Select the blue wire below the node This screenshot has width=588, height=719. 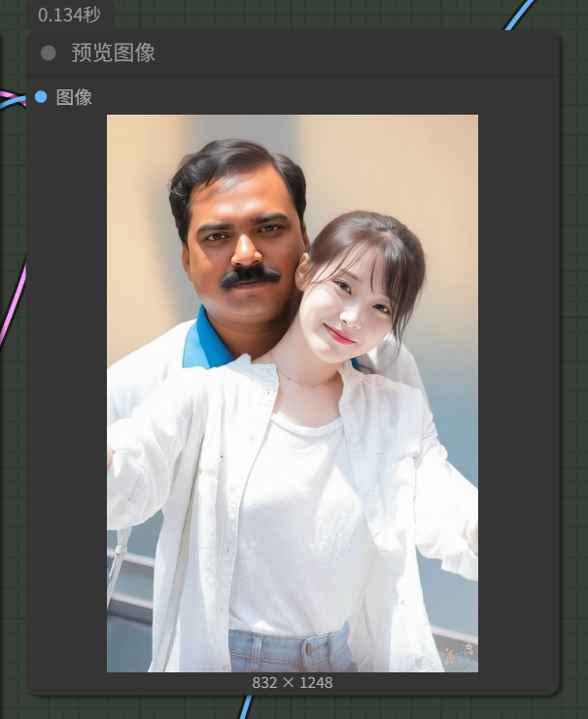[245, 708]
